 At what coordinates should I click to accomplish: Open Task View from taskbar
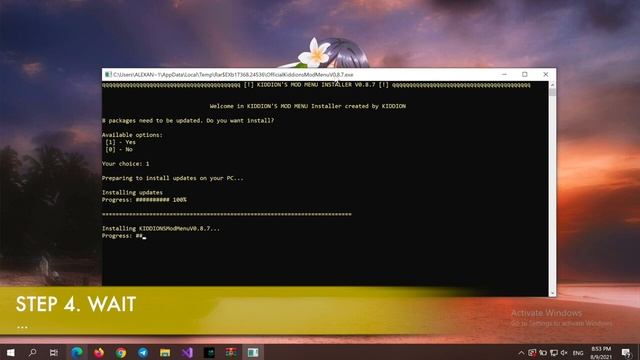point(54,352)
